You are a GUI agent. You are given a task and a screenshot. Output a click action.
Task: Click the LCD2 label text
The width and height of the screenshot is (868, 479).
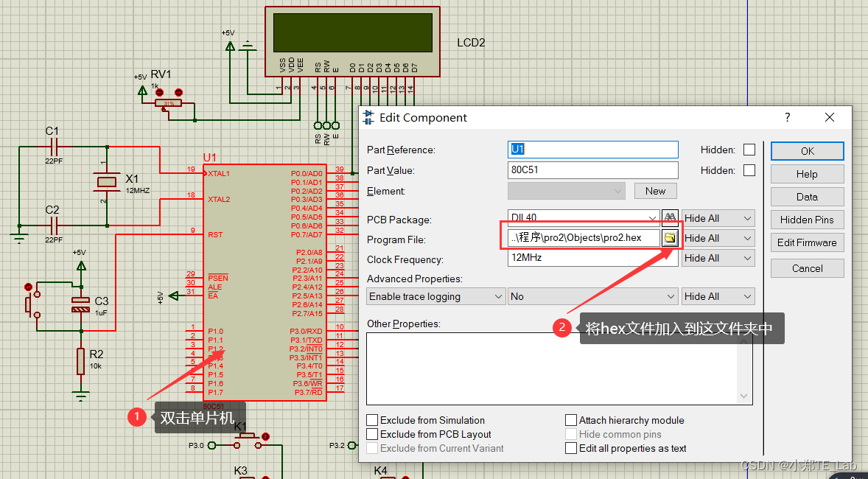(x=471, y=43)
